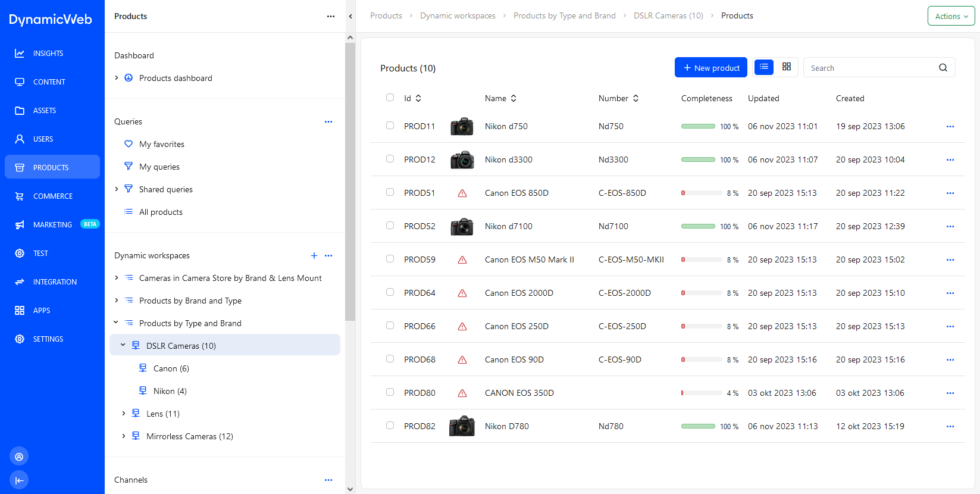Open Dynamic workspaces more options
This screenshot has height=494, width=980.
328,256
